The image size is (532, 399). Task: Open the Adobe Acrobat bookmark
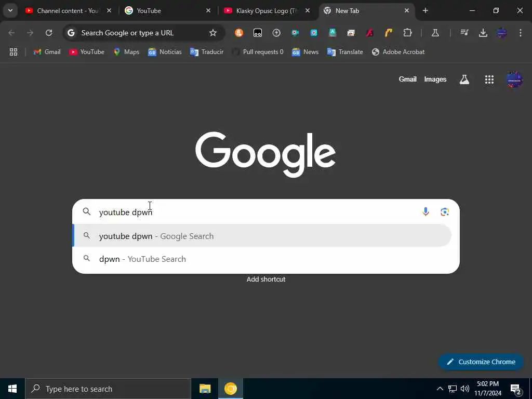(398, 52)
